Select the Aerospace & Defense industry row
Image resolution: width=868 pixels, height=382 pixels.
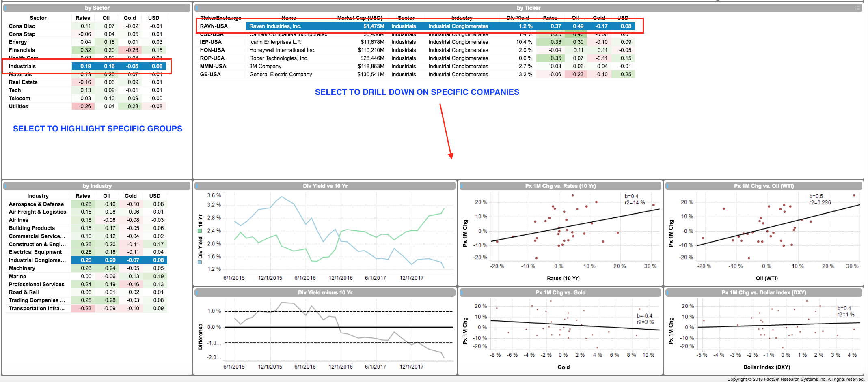coord(86,204)
